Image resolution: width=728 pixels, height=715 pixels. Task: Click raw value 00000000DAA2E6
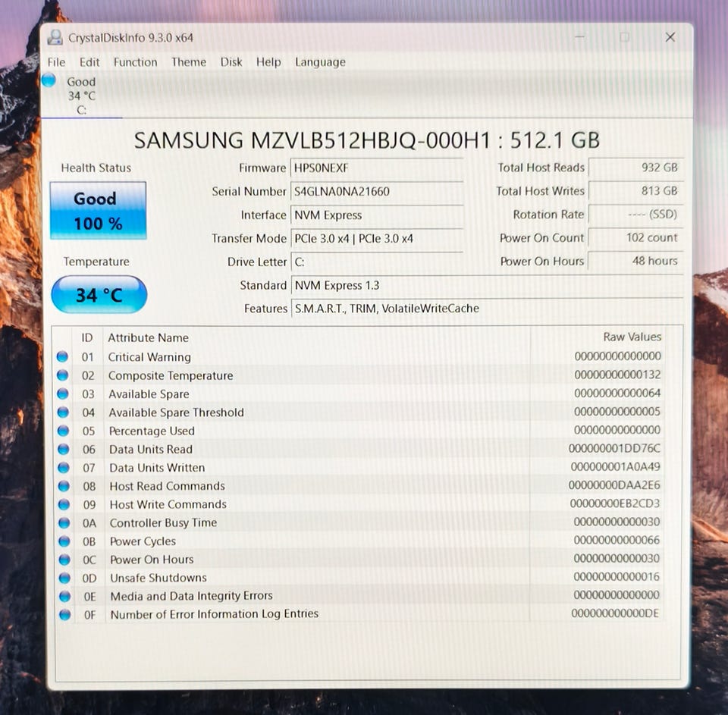613,485
